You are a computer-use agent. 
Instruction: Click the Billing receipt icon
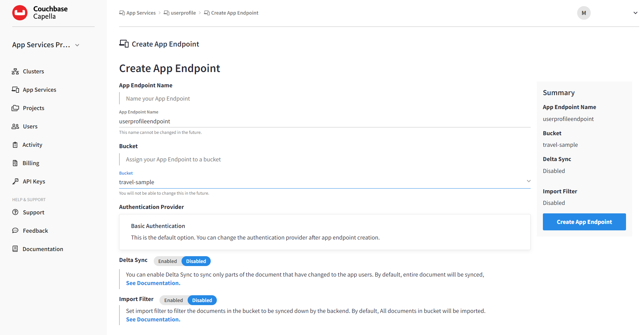click(15, 163)
